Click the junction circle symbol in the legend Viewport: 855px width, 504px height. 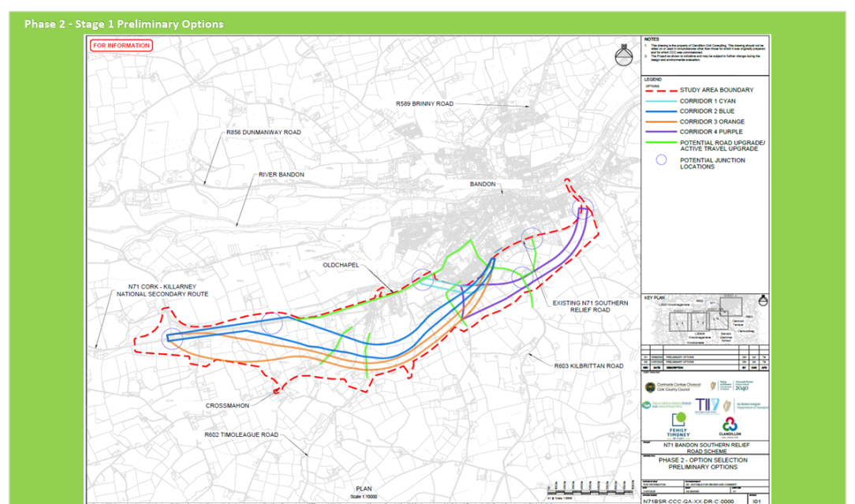(x=661, y=160)
